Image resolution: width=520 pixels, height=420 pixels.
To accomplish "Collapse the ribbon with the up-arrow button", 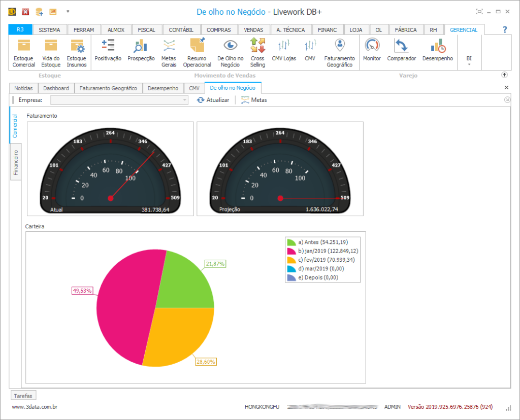I will point(504,75).
